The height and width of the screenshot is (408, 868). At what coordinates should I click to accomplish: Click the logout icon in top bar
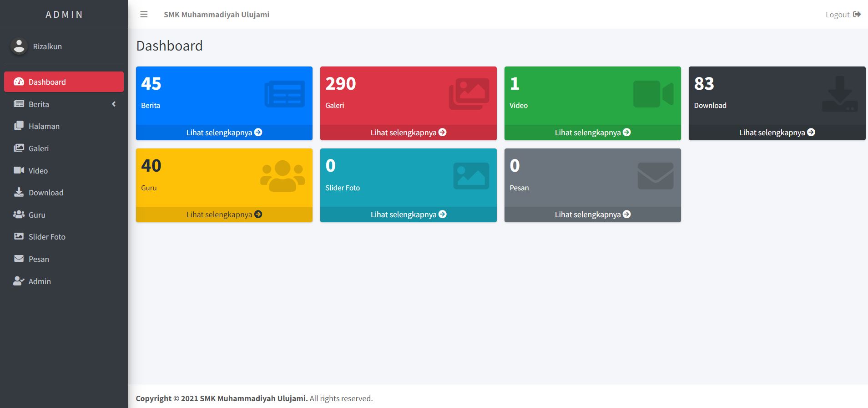tap(857, 15)
